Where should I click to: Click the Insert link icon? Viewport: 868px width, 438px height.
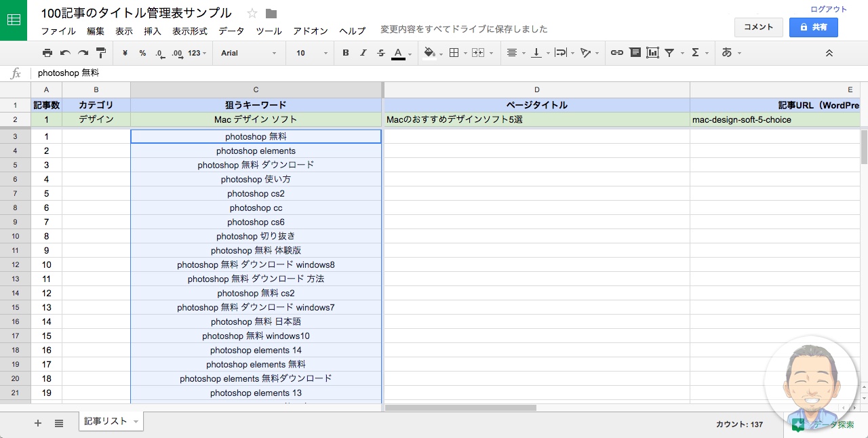coord(616,53)
